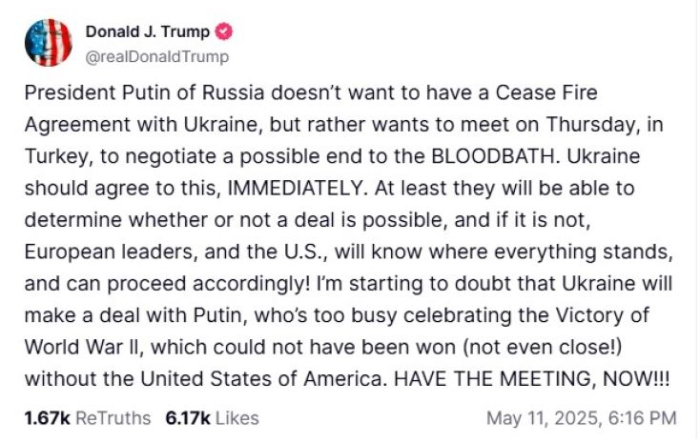Open the Donald J. Trump display name
The image size is (700, 443).
pos(147,32)
